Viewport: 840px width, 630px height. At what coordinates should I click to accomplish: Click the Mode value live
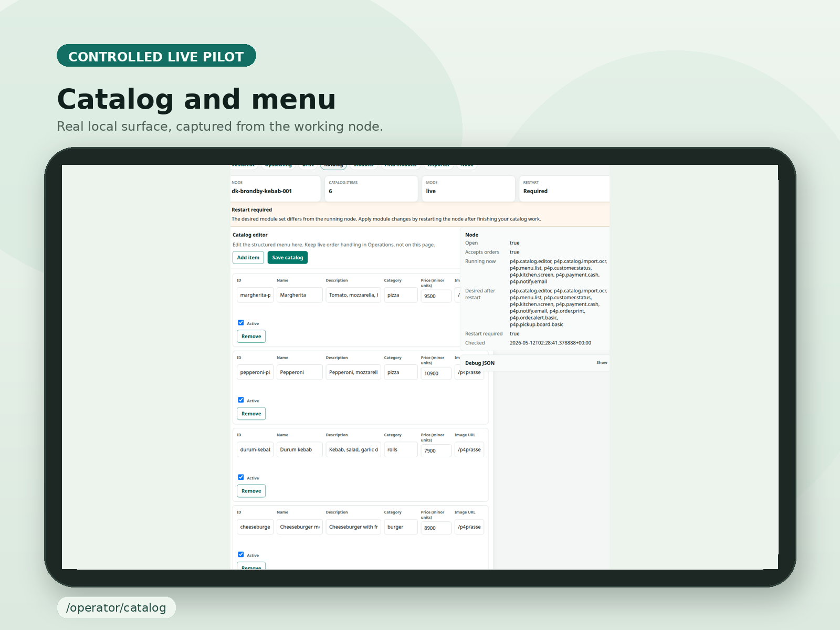click(x=431, y=191)
